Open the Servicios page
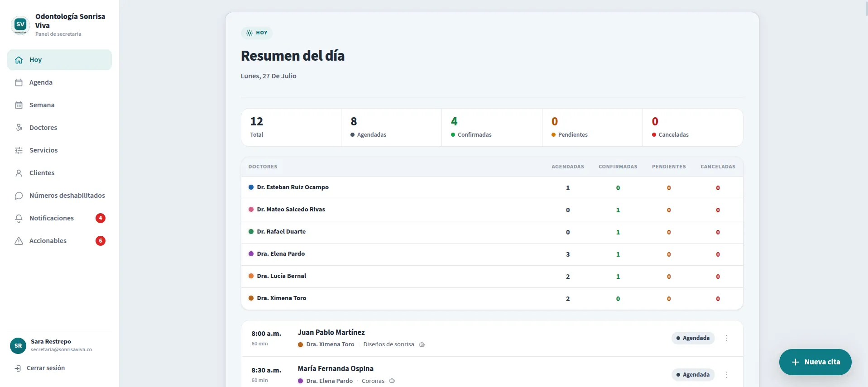The width and height of the screenshot is (868, 387). tap(59, 150)
